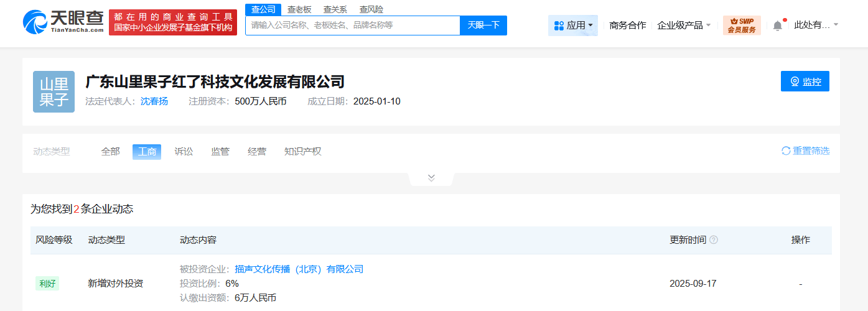Click the help icon beside 更新时间
Screen dimensions: 868x311
714,240
